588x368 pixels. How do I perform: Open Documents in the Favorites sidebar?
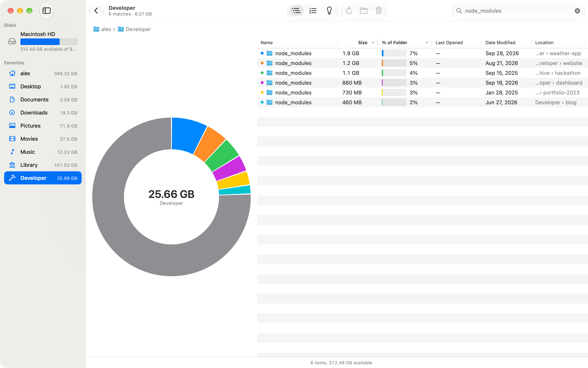click(x=43, y=100)
